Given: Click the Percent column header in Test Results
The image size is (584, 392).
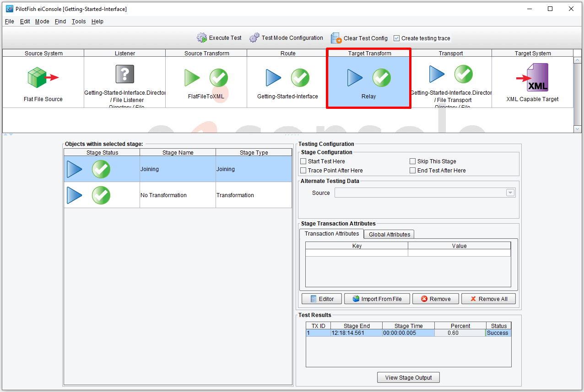Looking at the screenshot, I should pyautogui.click(x=460, y=326).
